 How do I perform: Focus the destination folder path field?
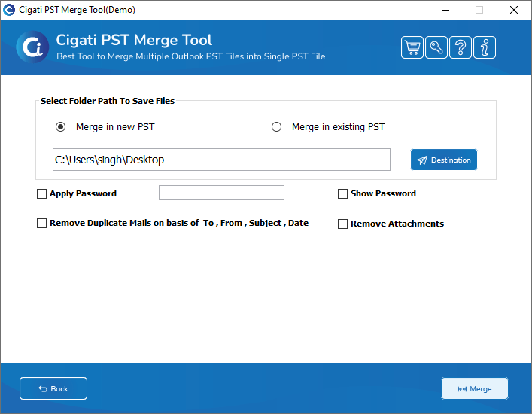click(x=221, y=160)
